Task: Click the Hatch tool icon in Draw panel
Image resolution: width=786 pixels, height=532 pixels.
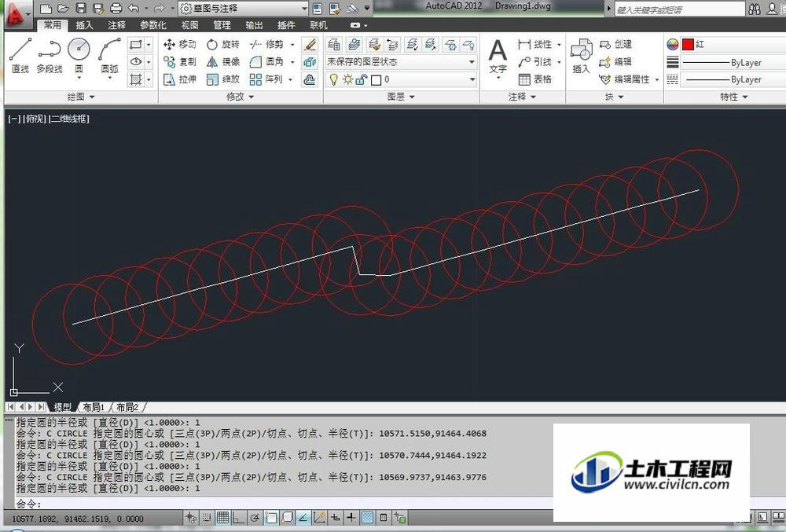Action: pos(135,79)
